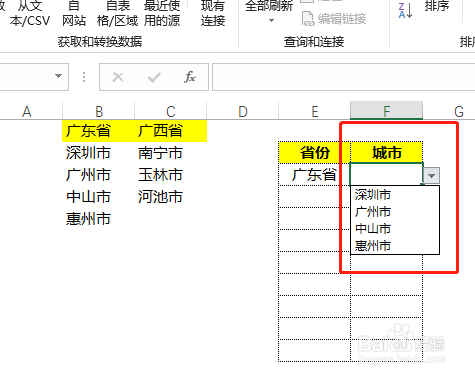Cancel formula entry X icon
475x377 pixels.
point(118,77)
